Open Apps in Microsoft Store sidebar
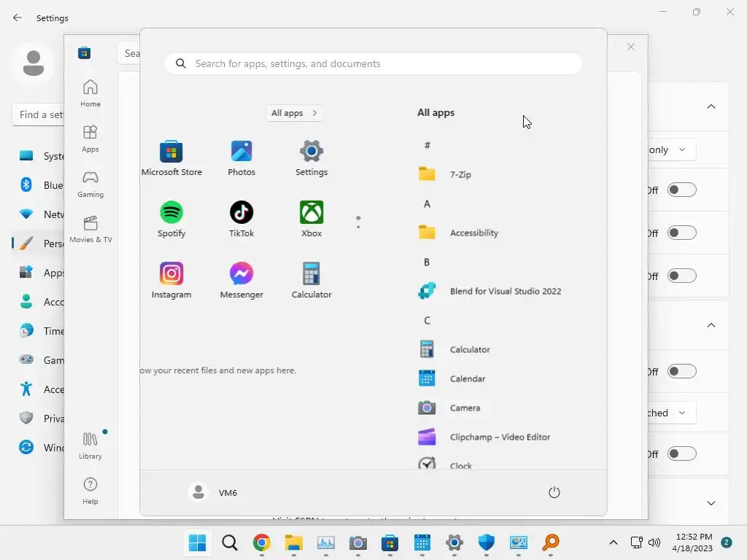This screenshot has width=747, height=560. pyautogui.click(x=90, y=139)
